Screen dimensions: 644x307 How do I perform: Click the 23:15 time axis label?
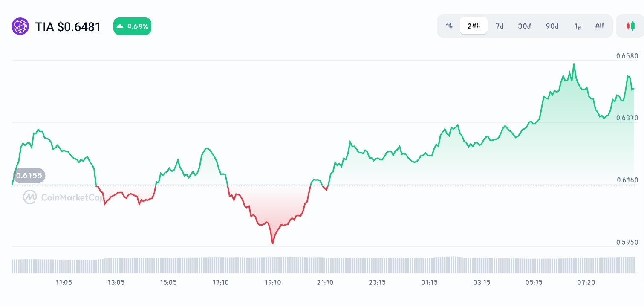(x=377, y=282)
